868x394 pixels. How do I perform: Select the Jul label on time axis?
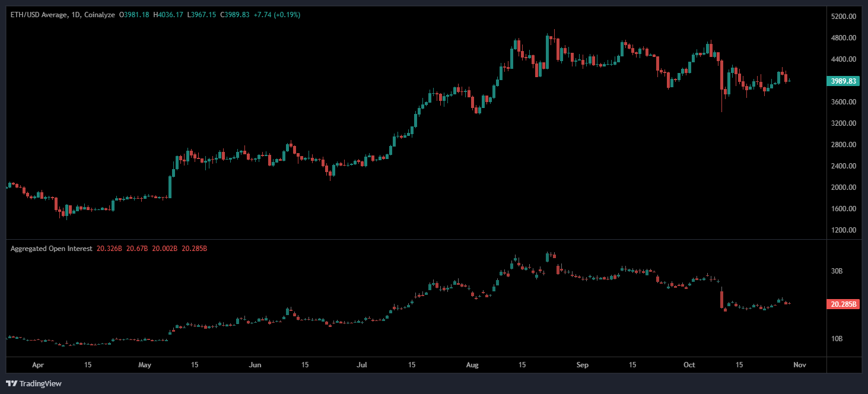pyautogui.click(x=362, y=365)
